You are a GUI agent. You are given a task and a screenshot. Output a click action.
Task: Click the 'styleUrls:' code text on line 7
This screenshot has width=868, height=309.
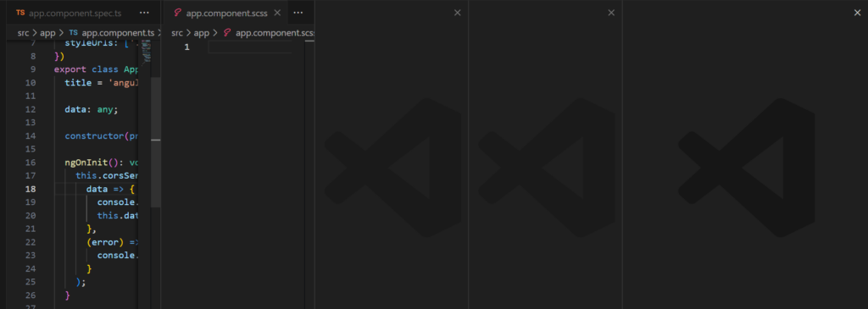coord(92,43)
